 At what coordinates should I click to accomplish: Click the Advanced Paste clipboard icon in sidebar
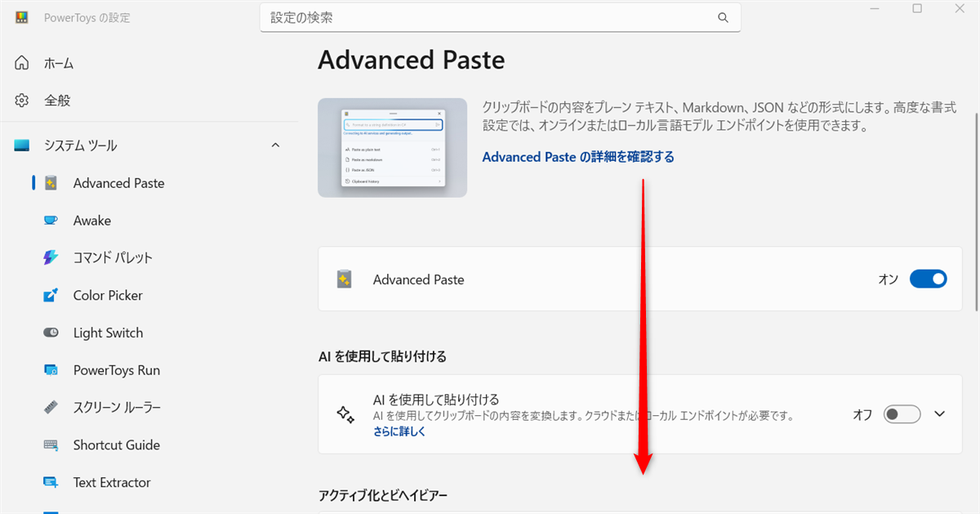pyautogui.click(x=50, y=182)
